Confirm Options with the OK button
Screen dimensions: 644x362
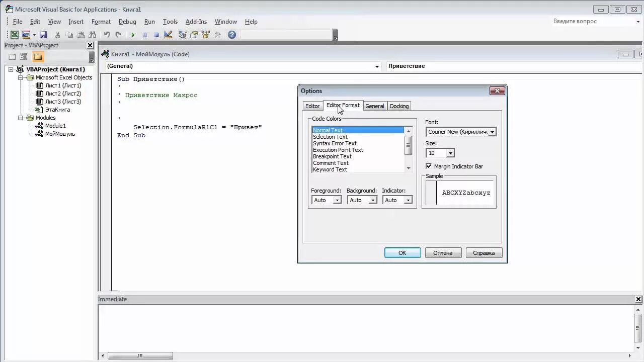(x=403, y=253)
